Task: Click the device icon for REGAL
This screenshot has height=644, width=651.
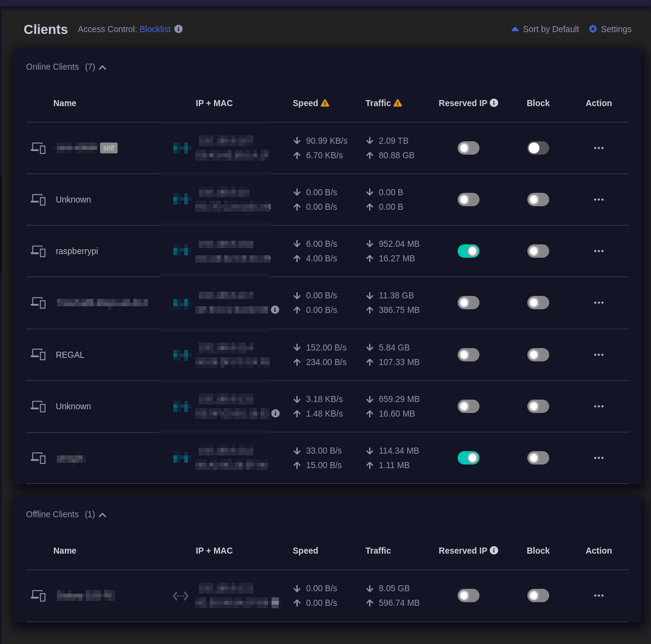Action: tap(38, 354)
